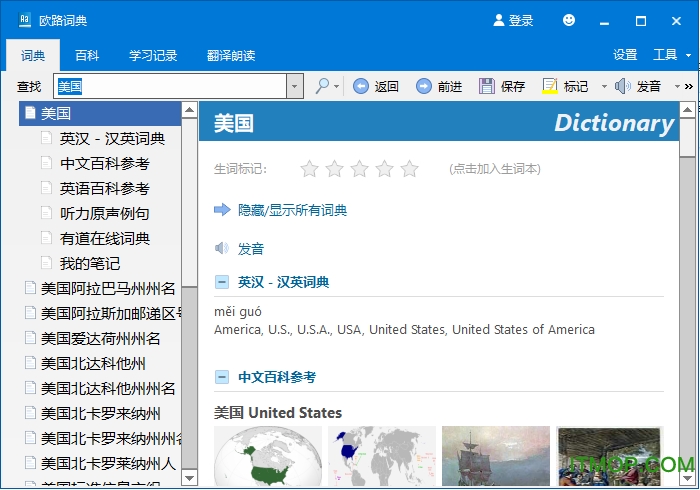Rate word with second star
The image size is (700, 490).
(x=334, y=169)
